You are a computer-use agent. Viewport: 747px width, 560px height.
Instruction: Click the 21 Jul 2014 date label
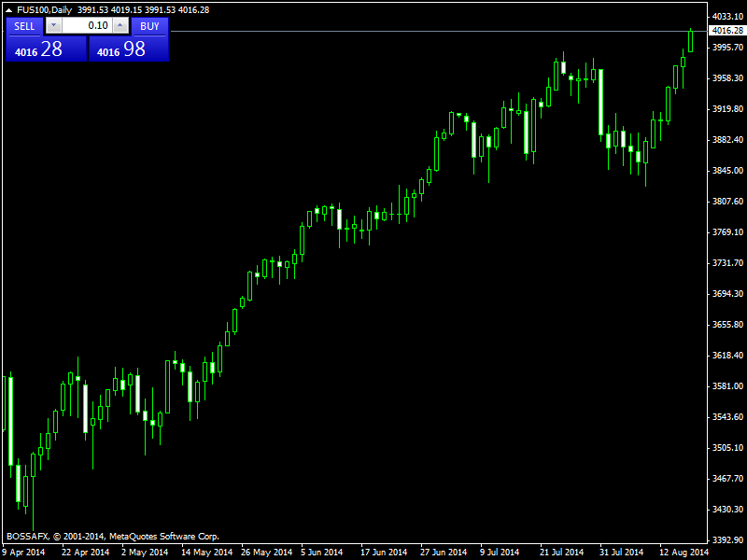pos(561,553)
